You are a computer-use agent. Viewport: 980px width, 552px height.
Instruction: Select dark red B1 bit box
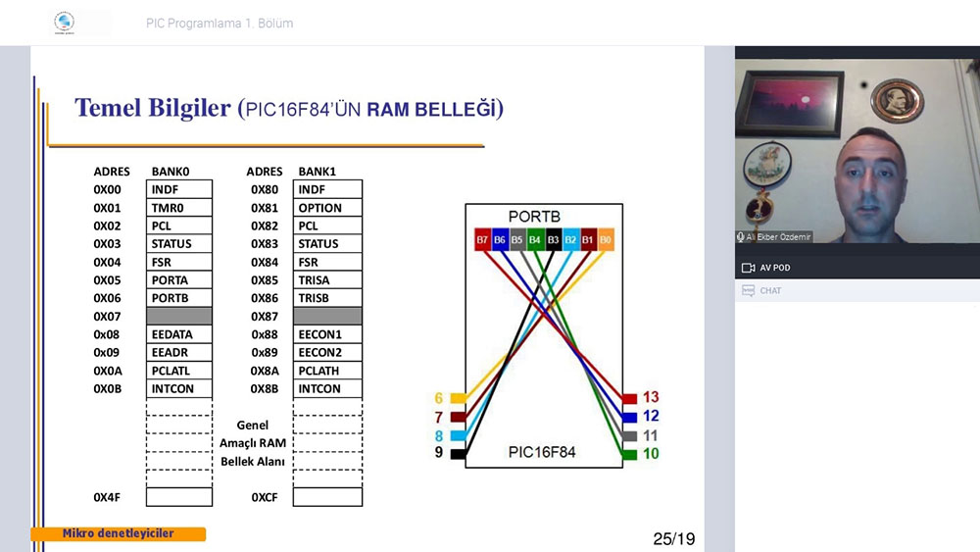pos(588,240)
